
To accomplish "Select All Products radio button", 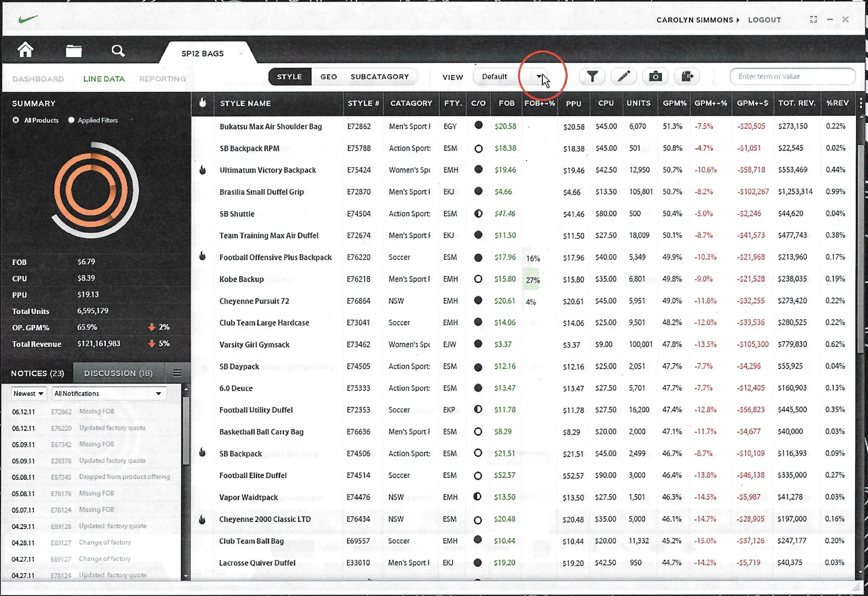I will click(16, 120).
